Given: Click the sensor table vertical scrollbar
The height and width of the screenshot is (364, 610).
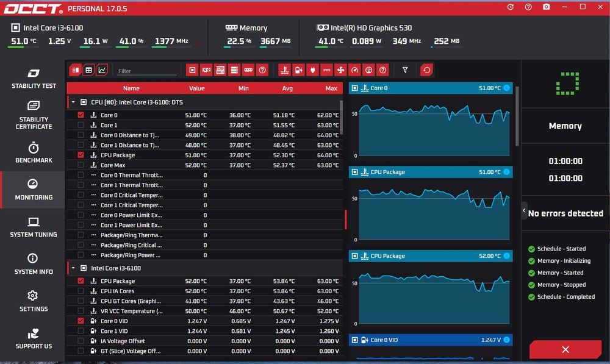Looking at the screenshot, I should (341, 118).
